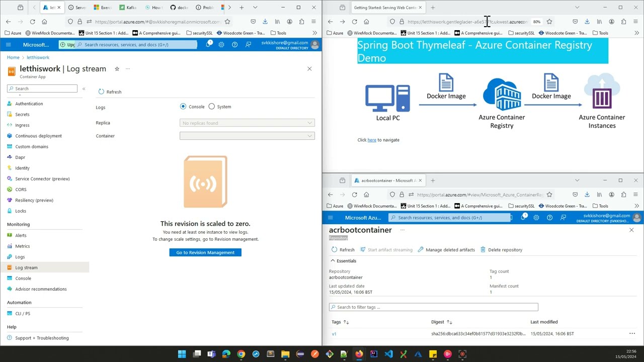This screenshot has height=362, width=644.
Task: Open File Explorer from taskbar
Action: (285, 354)
